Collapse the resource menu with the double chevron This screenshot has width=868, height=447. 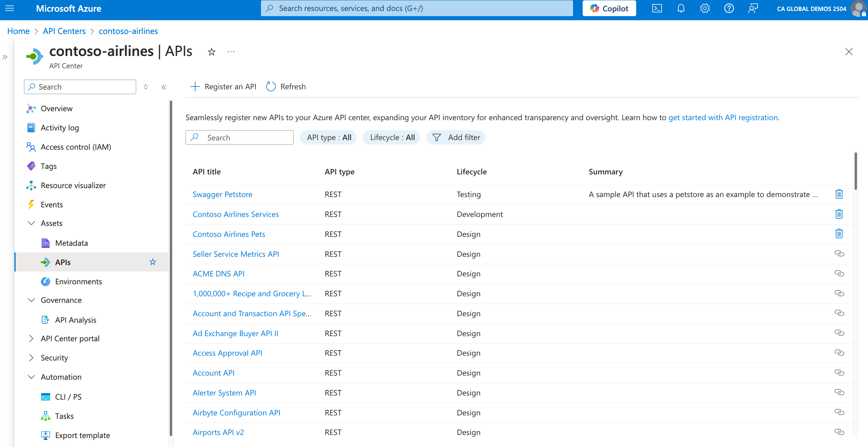click(x=164, y=87)
